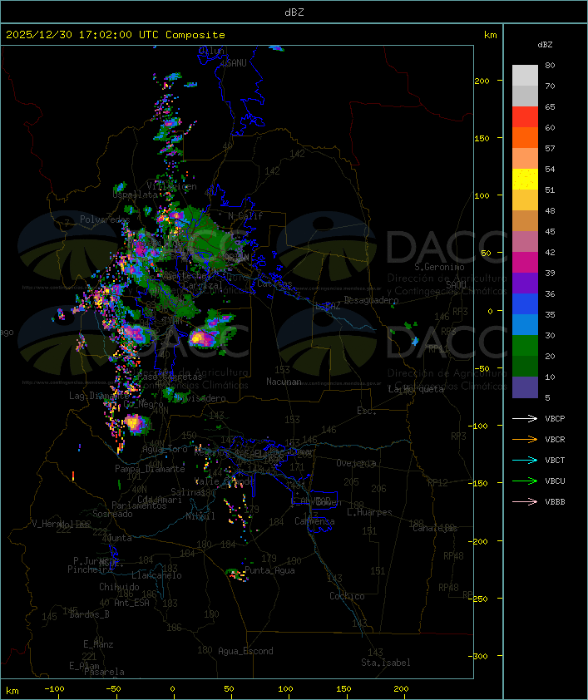The width and height of the screenshot is (588, 700).
Task: Click the -300 km mark on right axis
Action: pos(480,656)
